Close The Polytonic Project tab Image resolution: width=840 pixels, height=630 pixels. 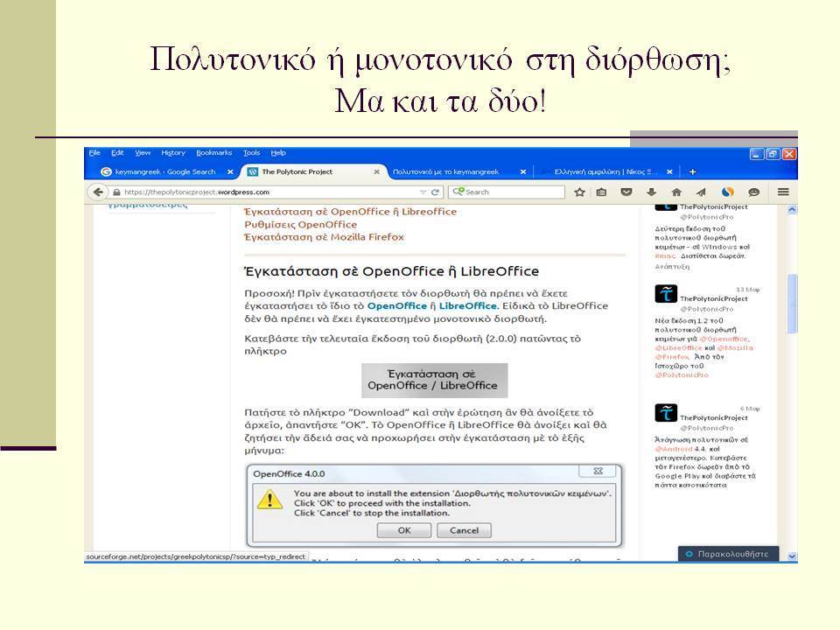[x=376, y=172]
